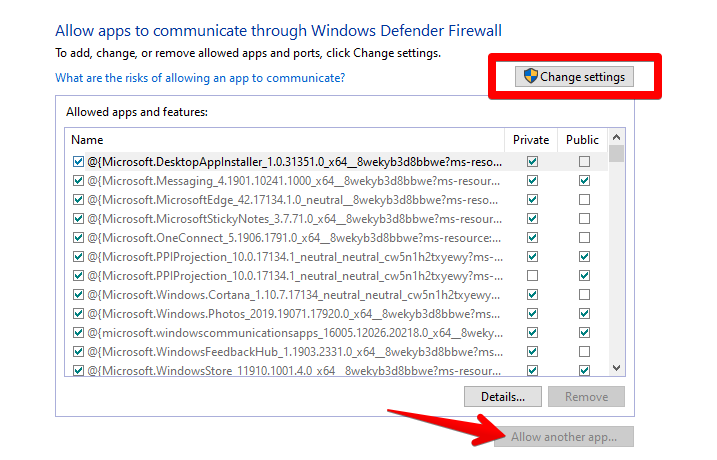
Task: Toggle the Private checkbox for microsoft.windowscommunicationsapps
Action: [x=532, y=332]
